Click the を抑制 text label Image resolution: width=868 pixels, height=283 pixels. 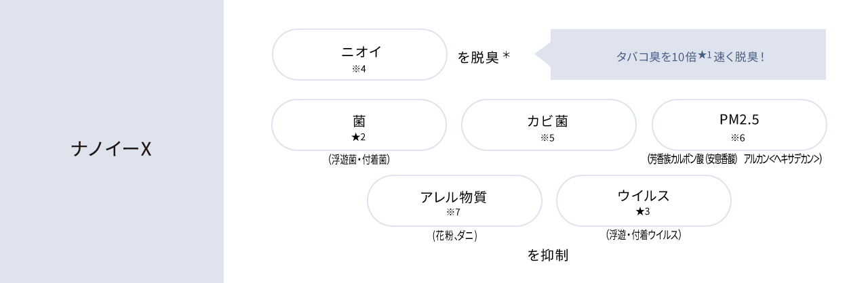click(x=548, y=256)
